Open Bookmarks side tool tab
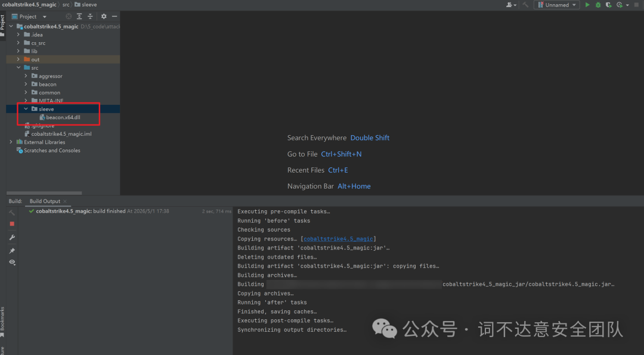The width and height of the screenshot is (644, 355). pos(2,322)
